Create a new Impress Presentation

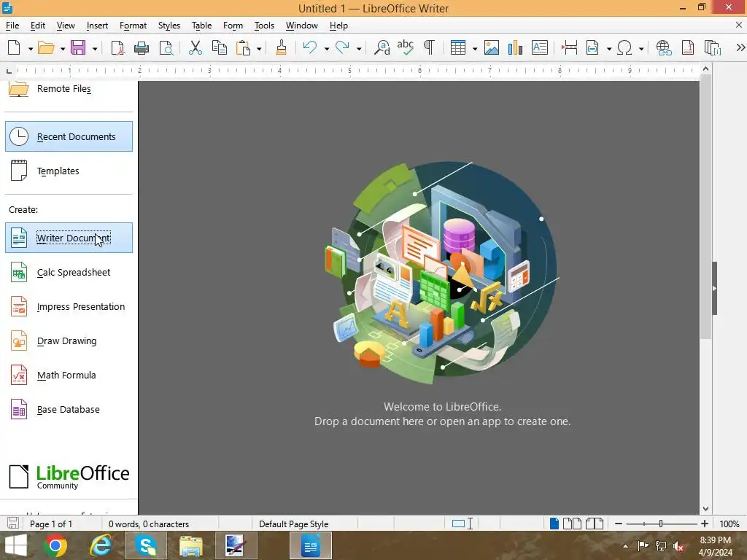pyautogui.click(x=69, y=307)
